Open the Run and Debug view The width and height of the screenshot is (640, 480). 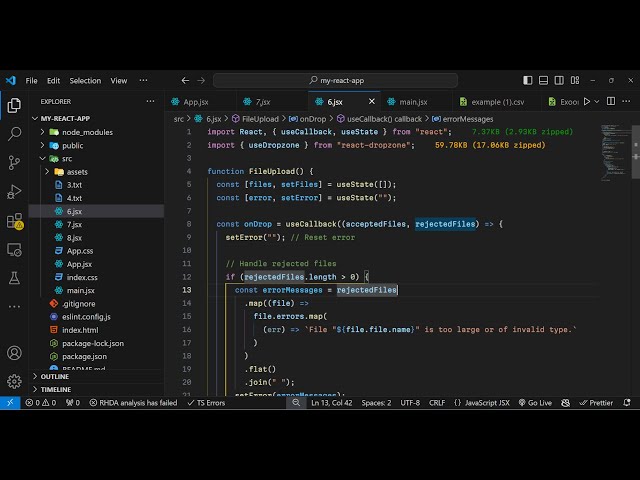click(14, 191)
